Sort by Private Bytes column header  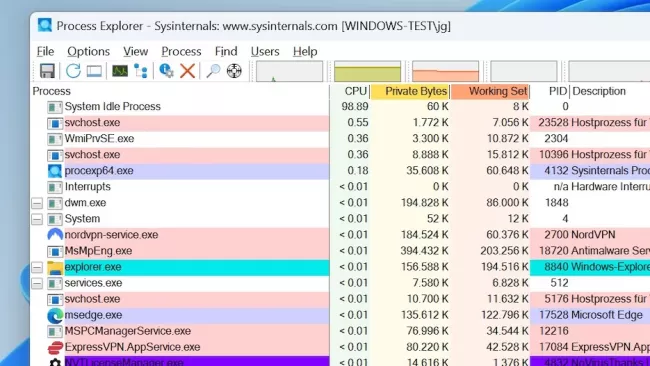click(x=411, y=91)
